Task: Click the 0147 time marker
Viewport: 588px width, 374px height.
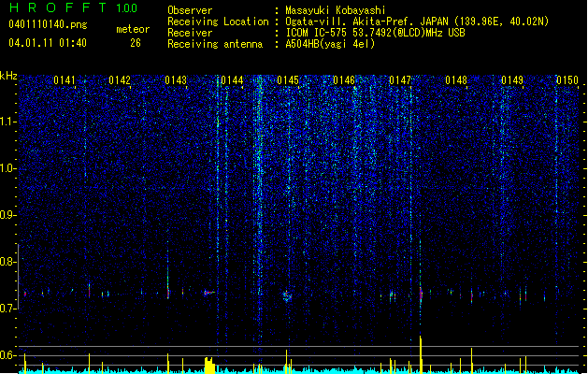Action: click(400, 80)
